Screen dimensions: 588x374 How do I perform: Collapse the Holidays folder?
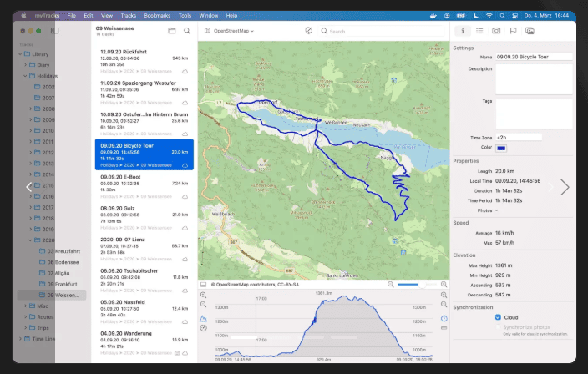(26, 76)
